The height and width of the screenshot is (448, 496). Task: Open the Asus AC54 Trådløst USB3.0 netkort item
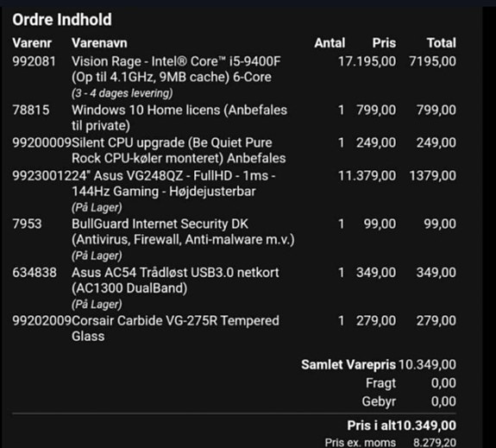(x=175, y=281)
